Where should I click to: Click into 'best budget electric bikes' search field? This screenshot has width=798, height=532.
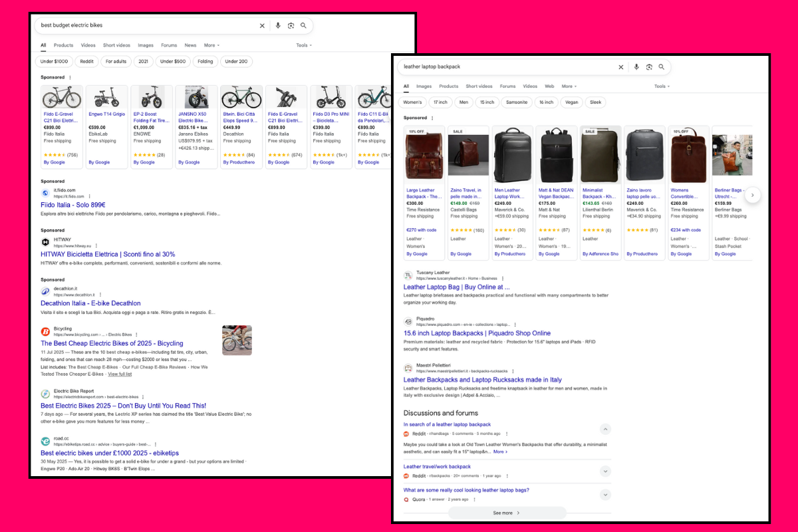146,25
